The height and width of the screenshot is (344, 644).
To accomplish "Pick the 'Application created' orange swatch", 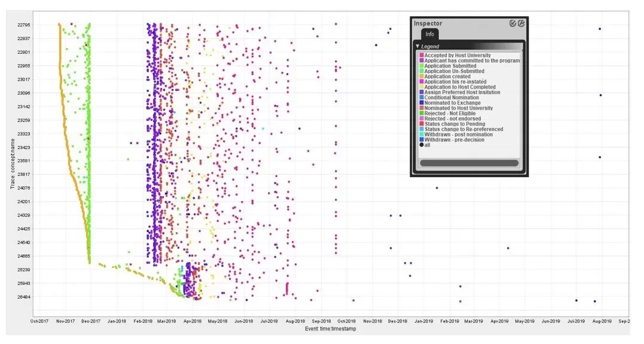I will pos(422,77).
